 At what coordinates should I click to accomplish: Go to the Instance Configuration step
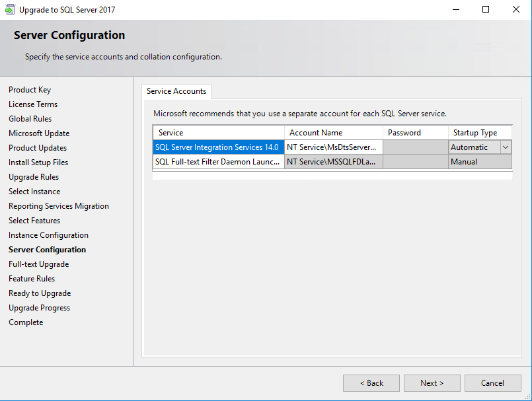coord(48,235)
